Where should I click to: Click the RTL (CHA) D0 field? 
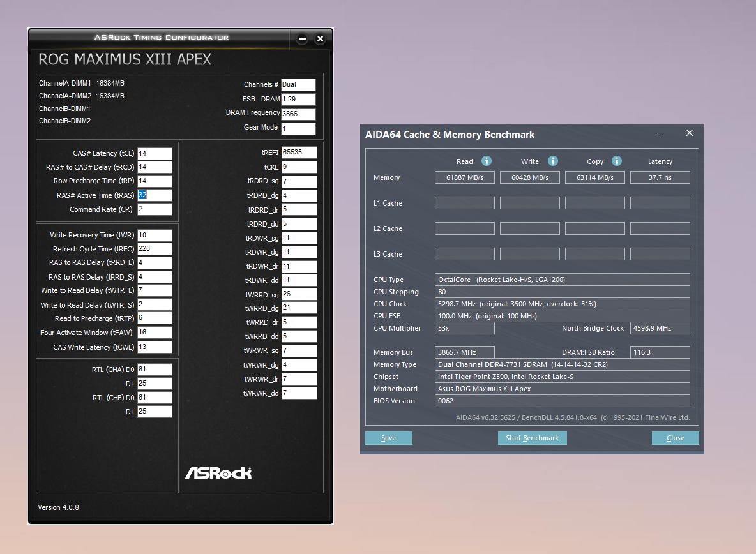coord(155,370)
